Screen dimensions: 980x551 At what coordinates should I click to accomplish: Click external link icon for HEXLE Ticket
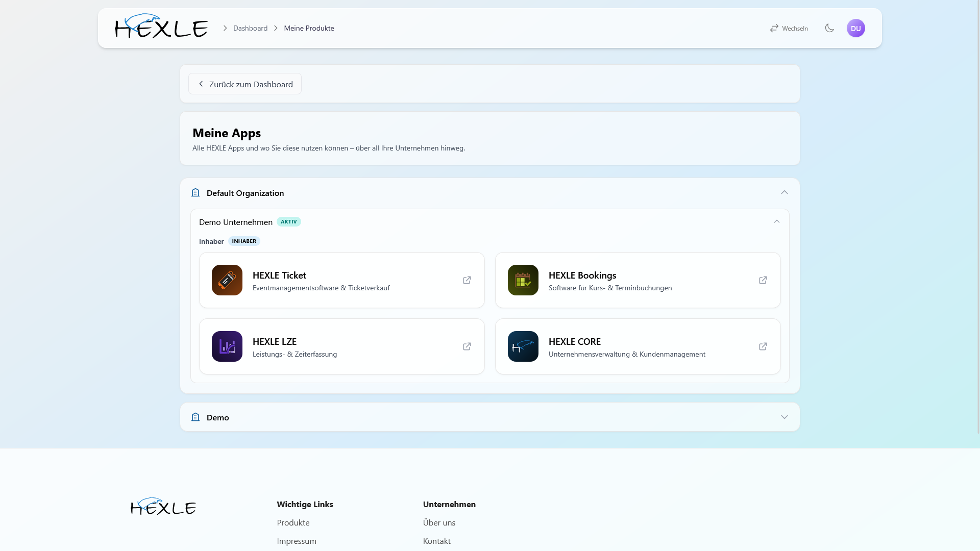tap(467, 280)
